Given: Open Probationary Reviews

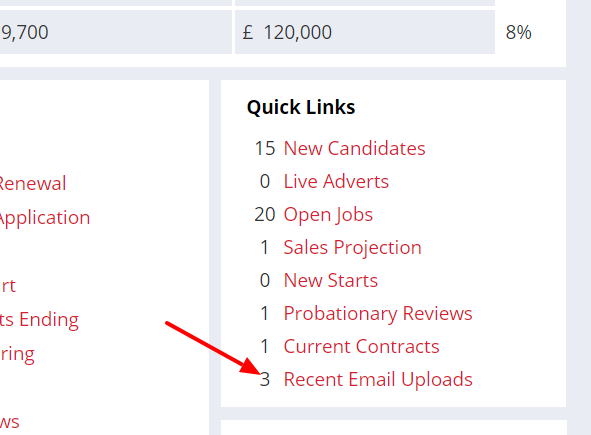Looking at the screenshot, I should coord(378,314).
